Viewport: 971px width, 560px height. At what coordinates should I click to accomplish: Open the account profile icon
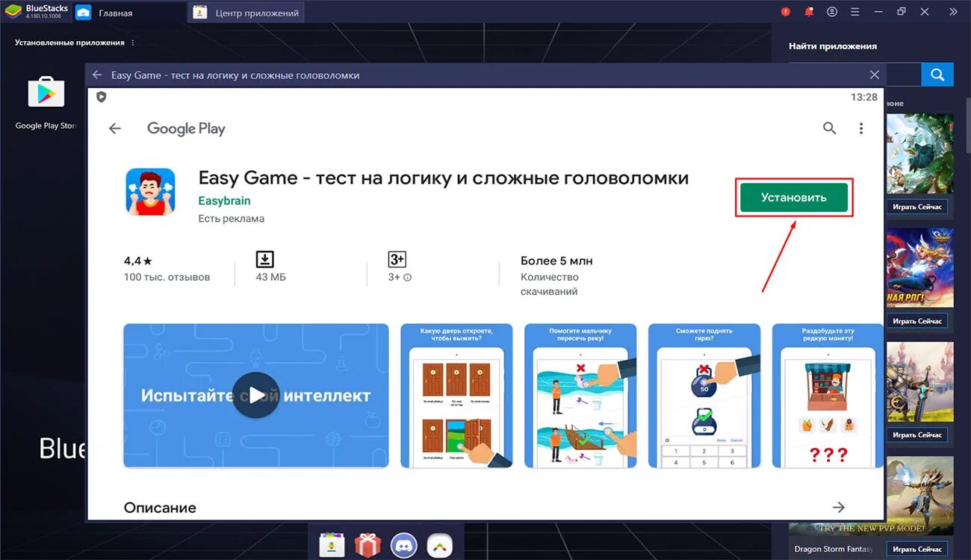pyautogui.click(x=832, y=12)
